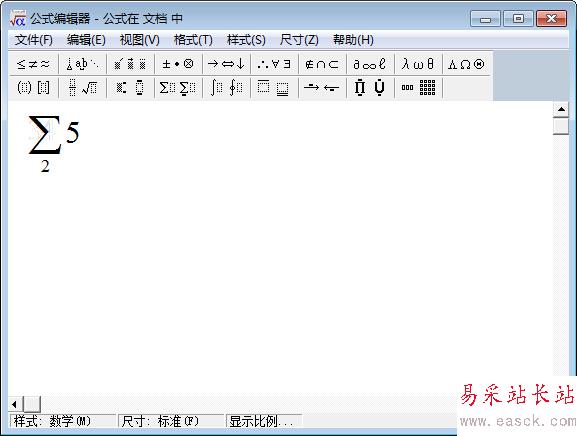
Task: Open the fraction and radical templates palette
Action: [82, 88]
